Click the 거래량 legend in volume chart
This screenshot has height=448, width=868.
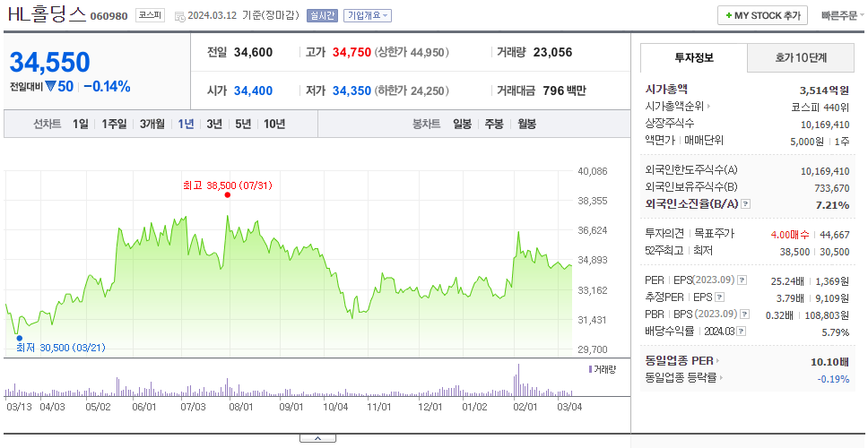point(603,369)
